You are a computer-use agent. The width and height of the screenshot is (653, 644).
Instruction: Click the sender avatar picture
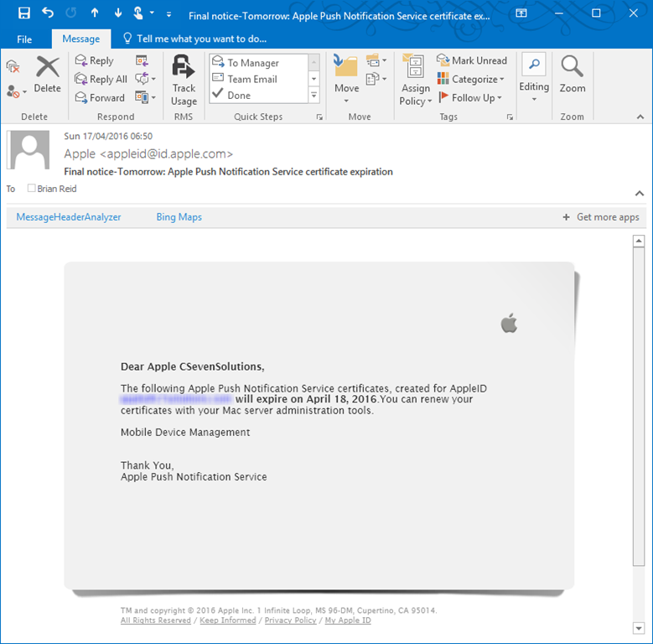click(29, 149)
